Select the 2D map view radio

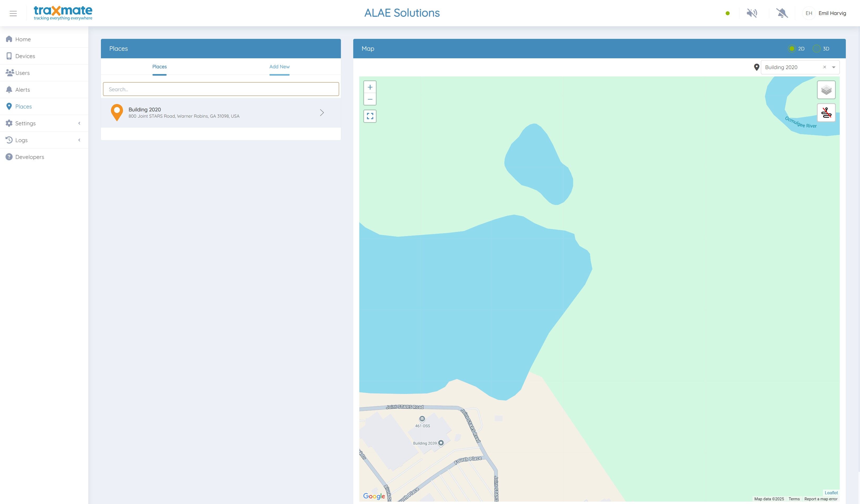pos(792,49)
